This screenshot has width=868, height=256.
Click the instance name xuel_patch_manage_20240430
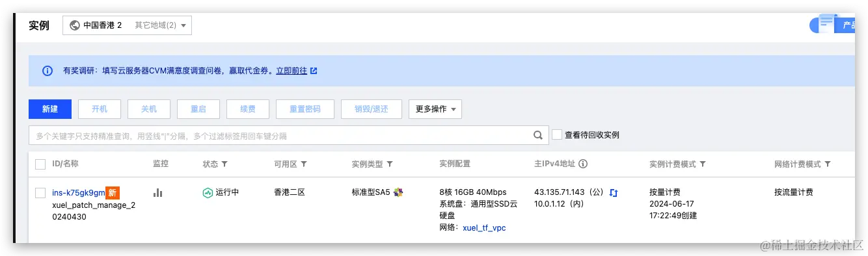[94, 211]
